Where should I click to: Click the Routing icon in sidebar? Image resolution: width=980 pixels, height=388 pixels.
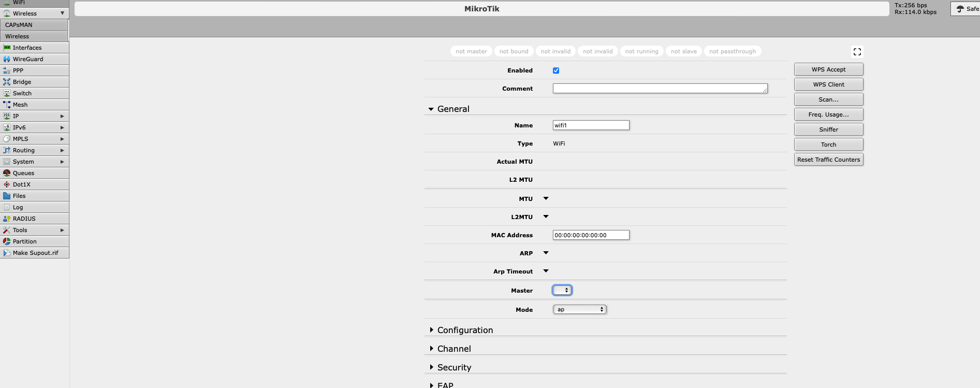tap(7, 150)
